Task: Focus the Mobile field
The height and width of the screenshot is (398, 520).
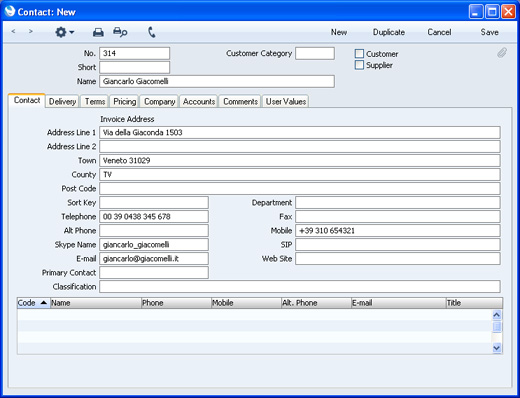Action: 398,231
